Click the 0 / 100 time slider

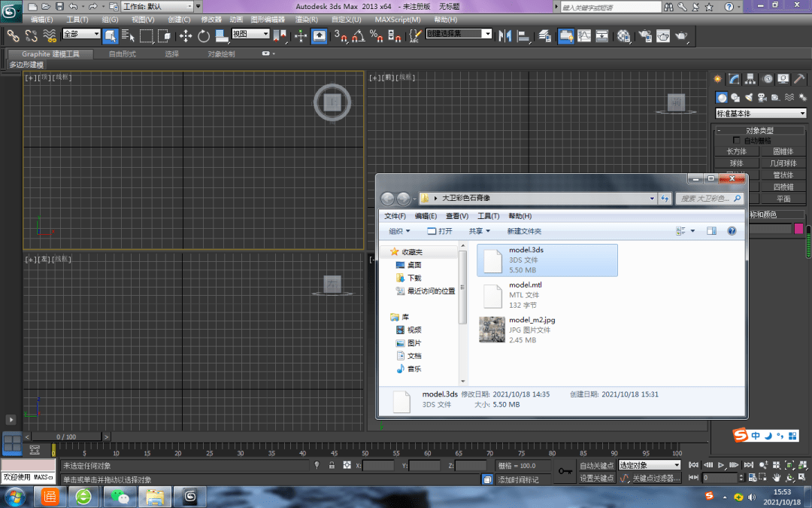pyautogui.click(x=66, y=437)
